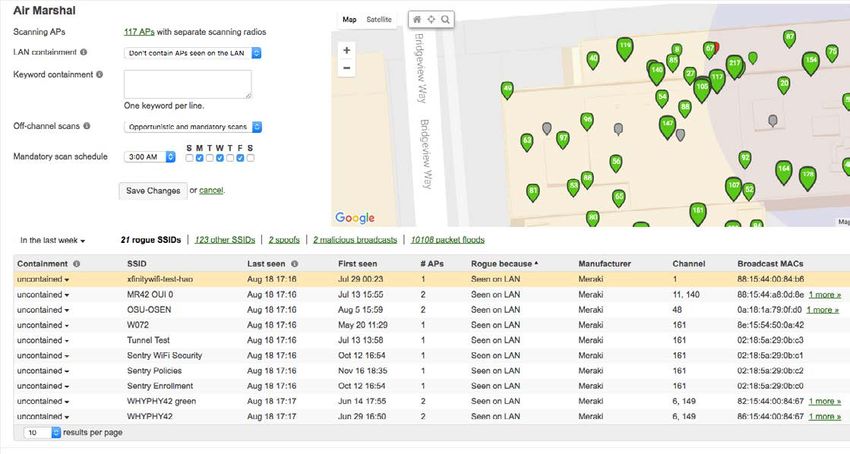The height and width of the screenshot is (454, 850).
Task: Toggle the Wednesday scan schedule checkbox
Action: pos(220,158)
